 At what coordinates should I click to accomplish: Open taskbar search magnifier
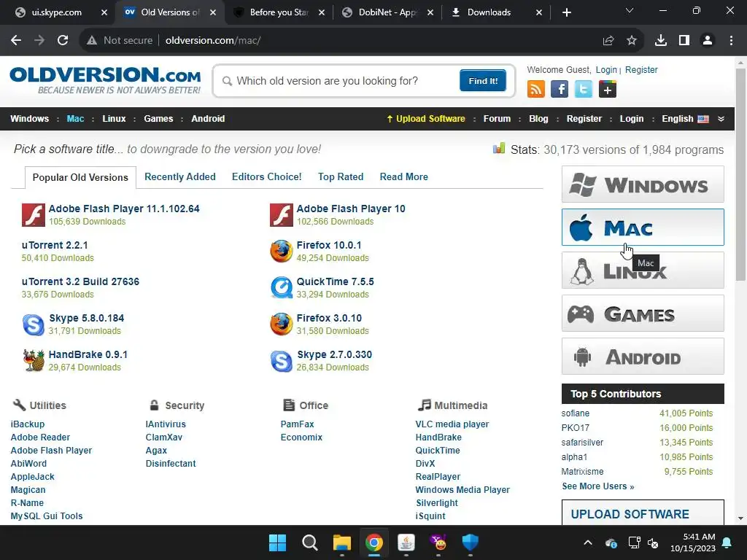(x=309, y=542)
